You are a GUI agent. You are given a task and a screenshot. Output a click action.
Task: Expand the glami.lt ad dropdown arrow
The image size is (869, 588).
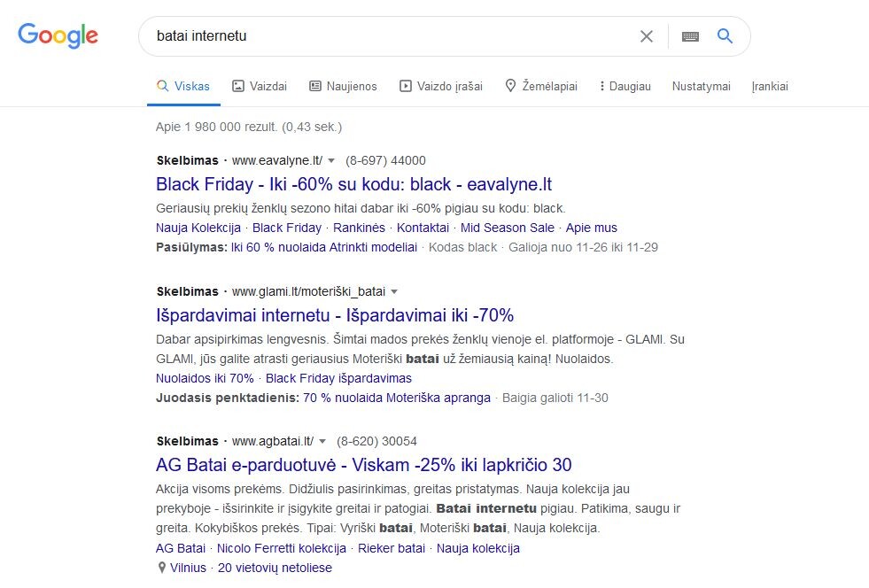click(x=394, y=291)
